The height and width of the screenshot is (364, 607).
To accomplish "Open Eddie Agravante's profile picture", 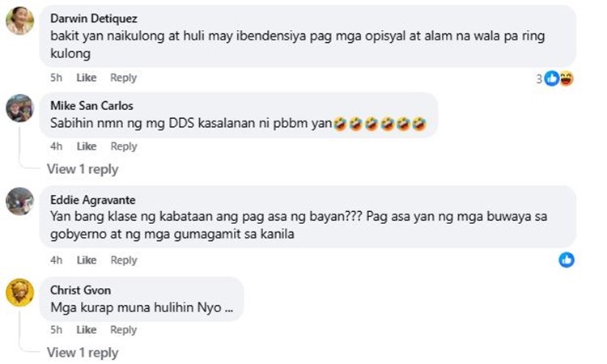I will tap(19, 201).
